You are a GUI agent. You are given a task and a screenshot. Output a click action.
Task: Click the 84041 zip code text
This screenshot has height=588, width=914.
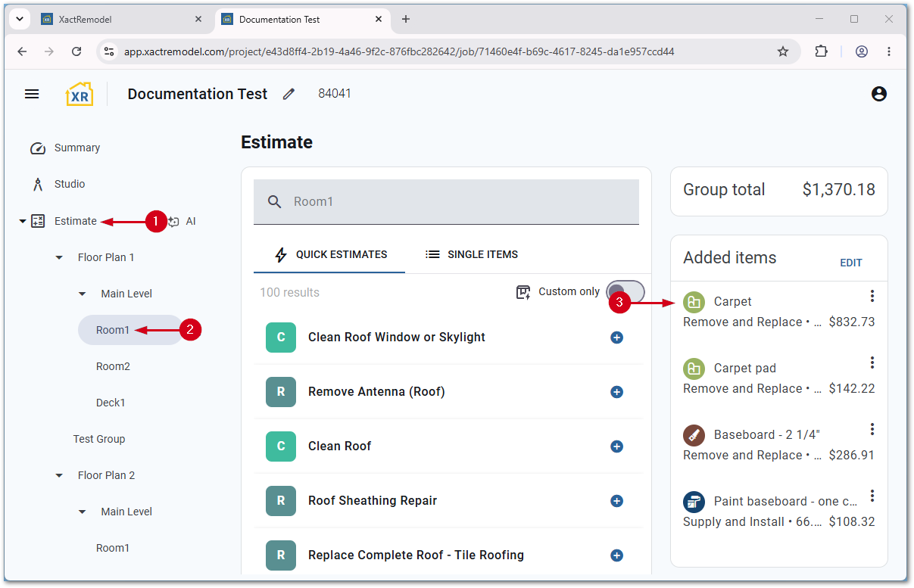pyautogui.click(x=335, y=94)
